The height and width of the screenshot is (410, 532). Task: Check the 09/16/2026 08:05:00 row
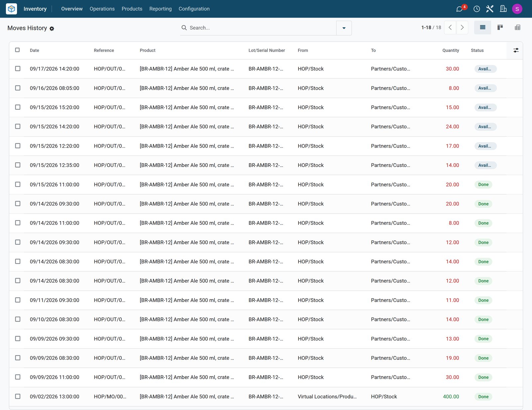[18, 88]
